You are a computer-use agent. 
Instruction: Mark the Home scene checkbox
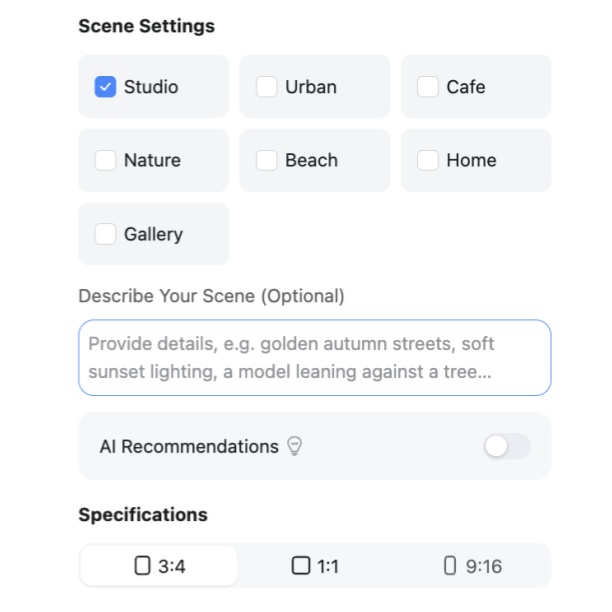428,160
